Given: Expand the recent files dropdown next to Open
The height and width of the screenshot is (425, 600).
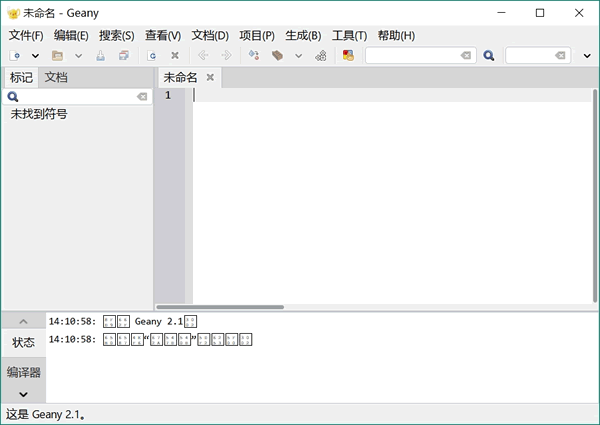Looking at the screenshot, I should coord(78,56).
